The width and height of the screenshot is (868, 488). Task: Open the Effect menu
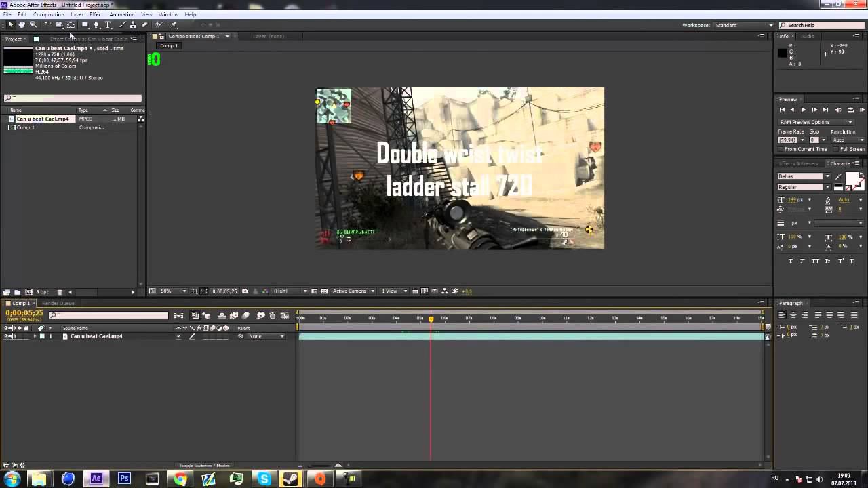(96, 14)
